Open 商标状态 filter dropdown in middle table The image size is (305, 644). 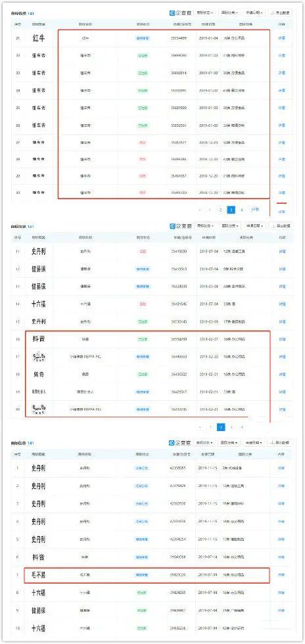[x=204, y=226]
